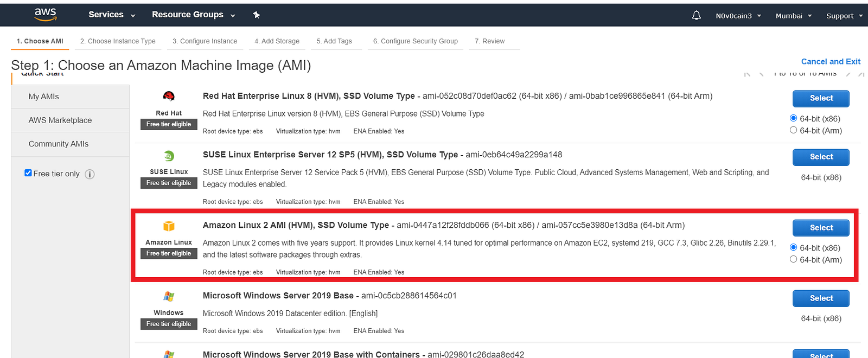Expand the Resource Groups dropdown

click(x=194, y=15)
